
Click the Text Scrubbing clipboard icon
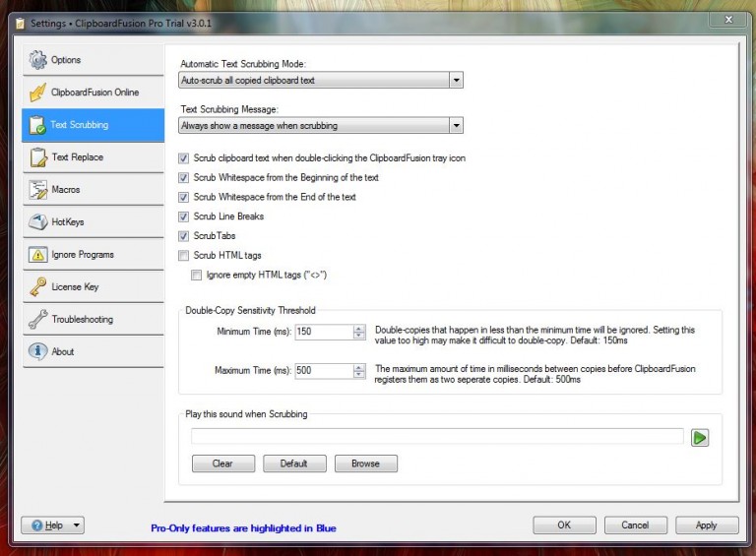click(x=37, y=125)
